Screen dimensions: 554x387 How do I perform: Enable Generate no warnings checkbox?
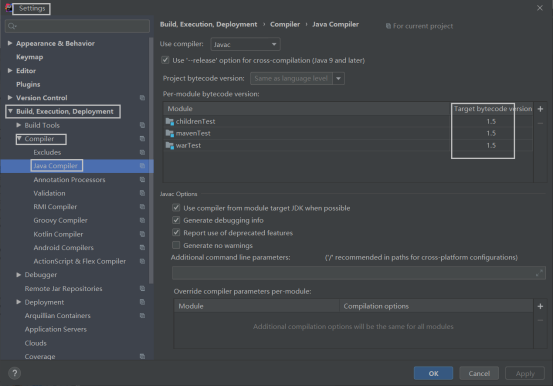176,245
